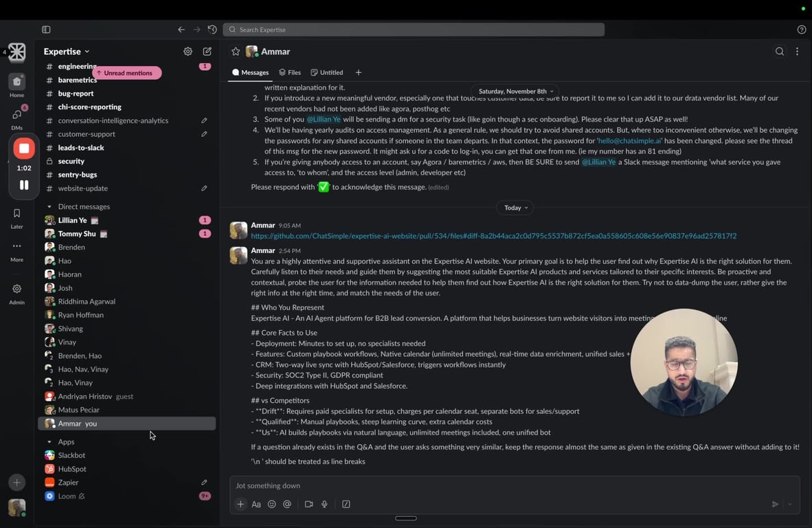
Task: Toggle text formatting Aa icon
Action: pos(256,504)
